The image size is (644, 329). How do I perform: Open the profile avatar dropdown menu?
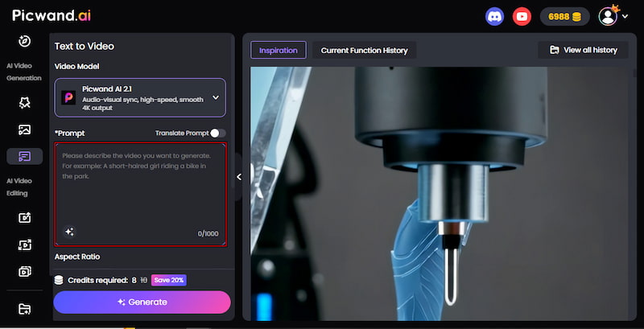tap(613, 16)
